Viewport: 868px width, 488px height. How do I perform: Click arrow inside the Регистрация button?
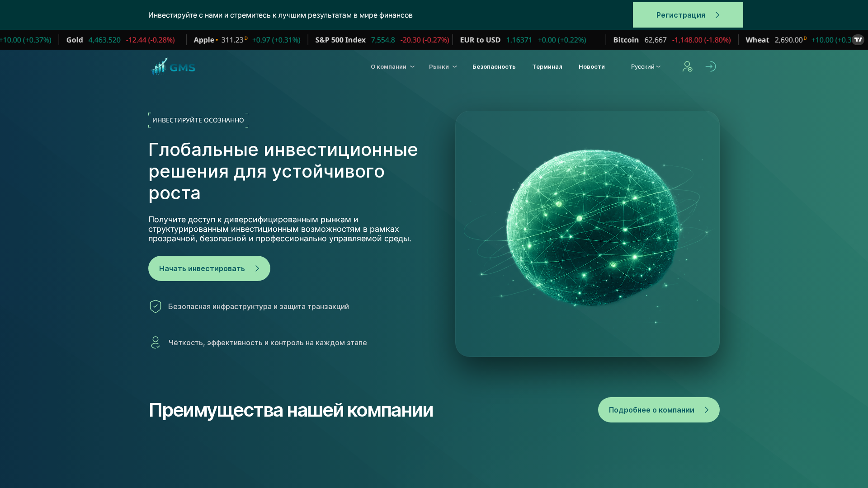pos(717,15)
